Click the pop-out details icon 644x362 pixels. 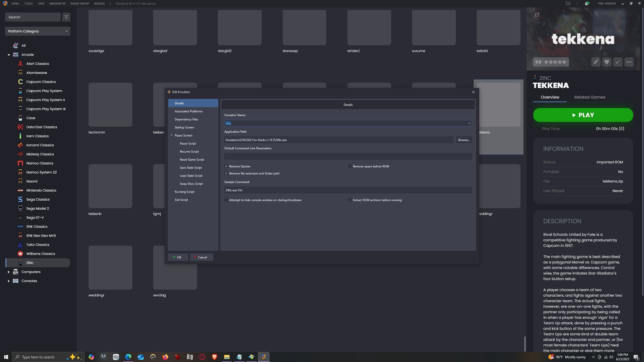click(537, 15)
